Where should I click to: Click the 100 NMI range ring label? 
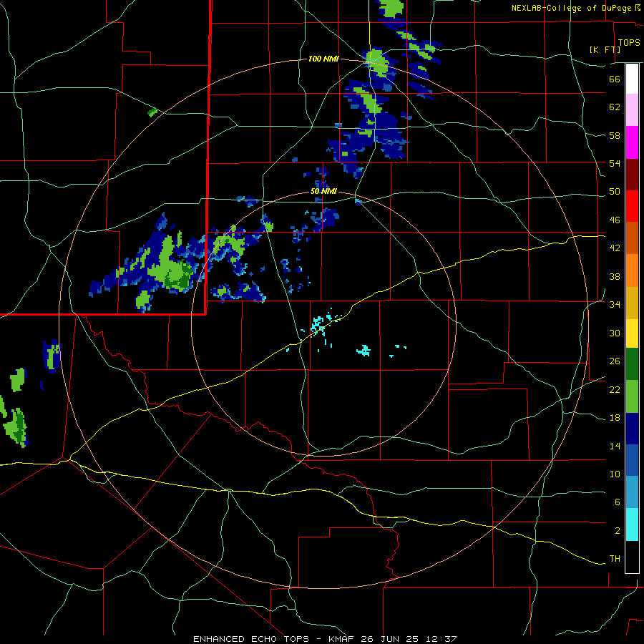(x=323, y=59)
